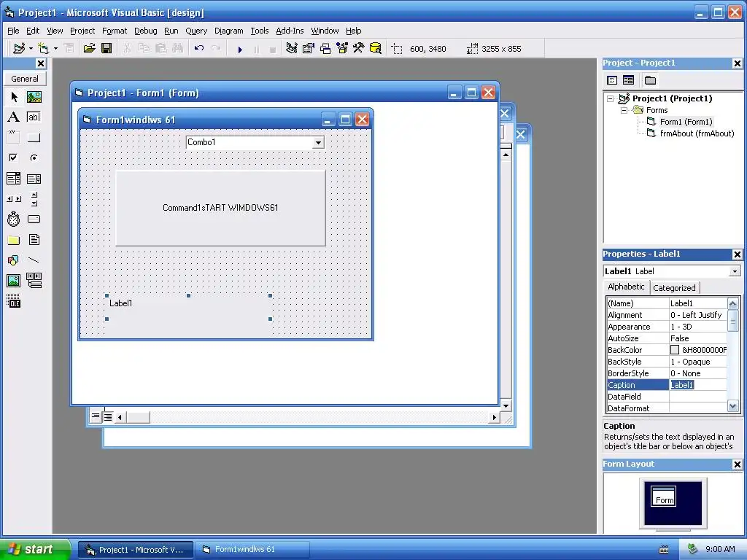
Task: Select the AutoSize property row
Action: point(667,338)
